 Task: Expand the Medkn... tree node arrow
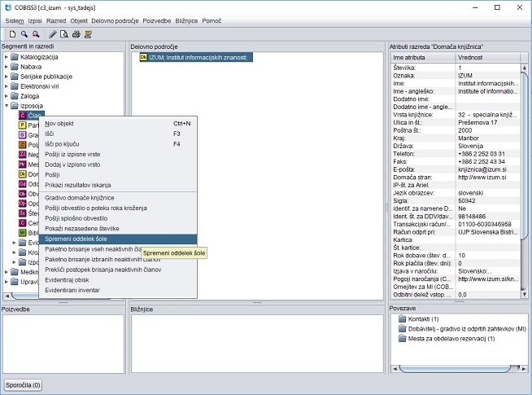click(x=7, y=272)
